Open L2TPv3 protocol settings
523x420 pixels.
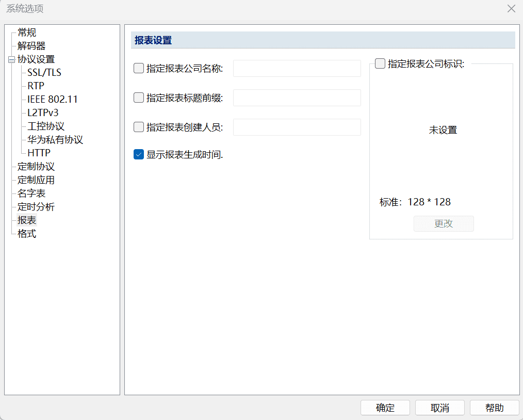click(43, 113)
